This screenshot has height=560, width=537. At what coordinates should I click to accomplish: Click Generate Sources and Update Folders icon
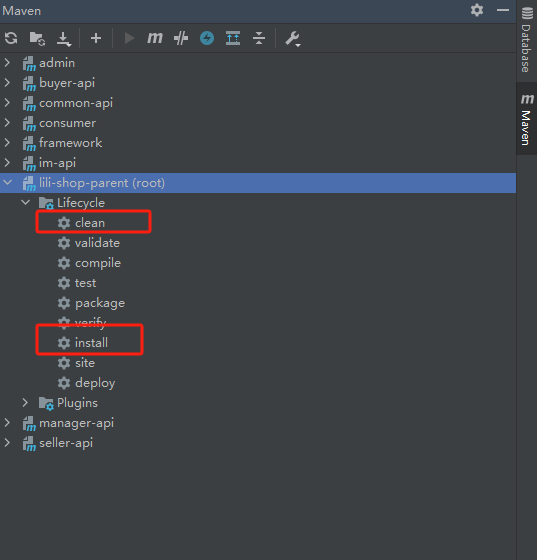[37, 38]
